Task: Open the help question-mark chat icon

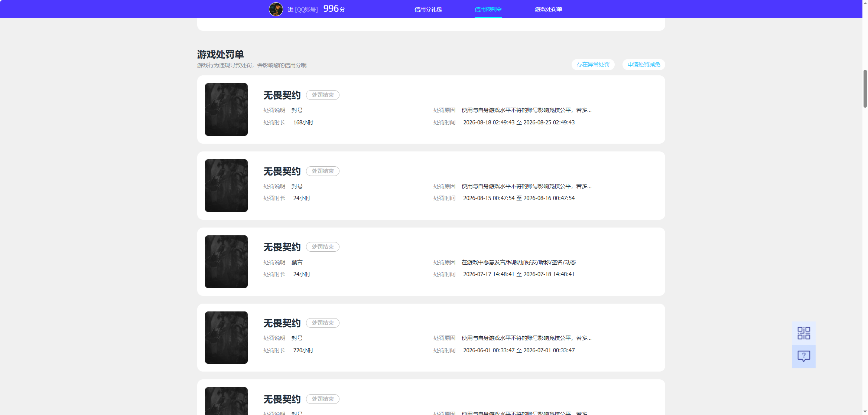Action: pos(804,356)
